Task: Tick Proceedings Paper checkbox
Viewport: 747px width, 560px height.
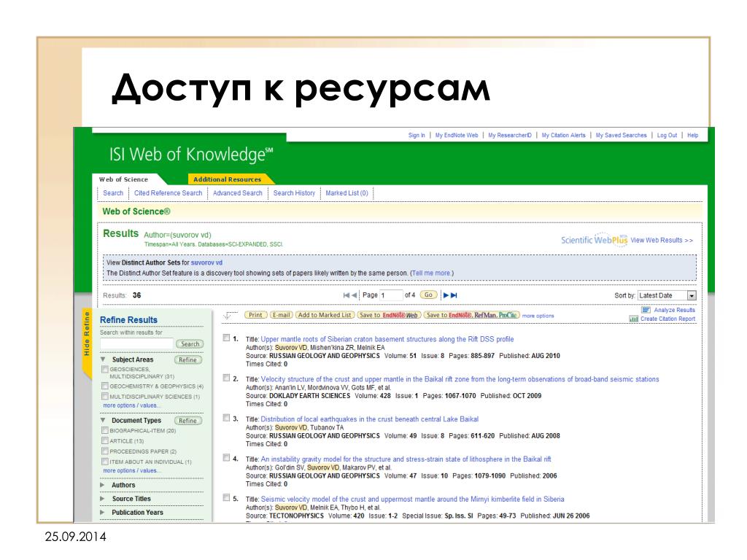Action: coord(105,451)
